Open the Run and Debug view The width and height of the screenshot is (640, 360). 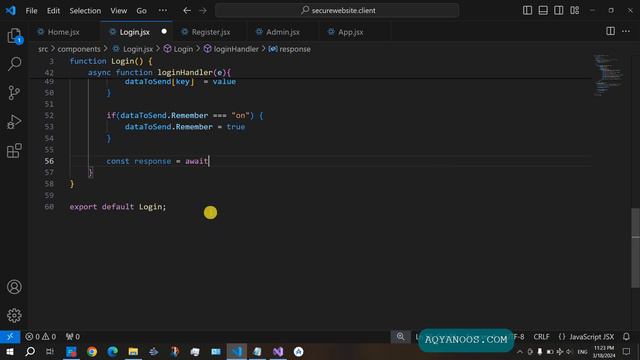[x=14, y=122]
